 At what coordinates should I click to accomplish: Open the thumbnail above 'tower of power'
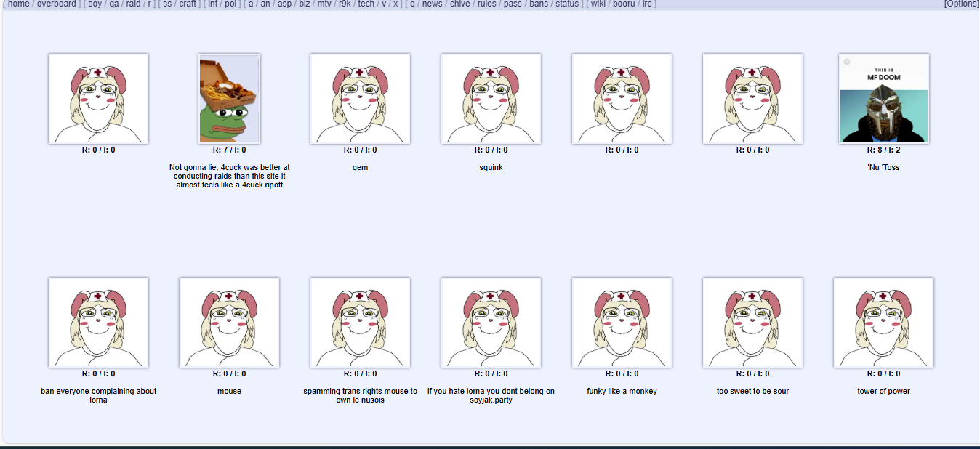pos(883,322)
